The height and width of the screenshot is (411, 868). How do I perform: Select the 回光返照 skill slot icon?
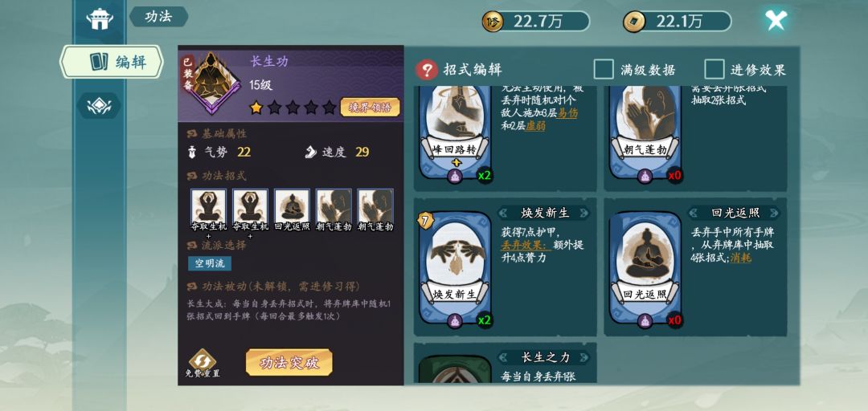tap(292, 205)
